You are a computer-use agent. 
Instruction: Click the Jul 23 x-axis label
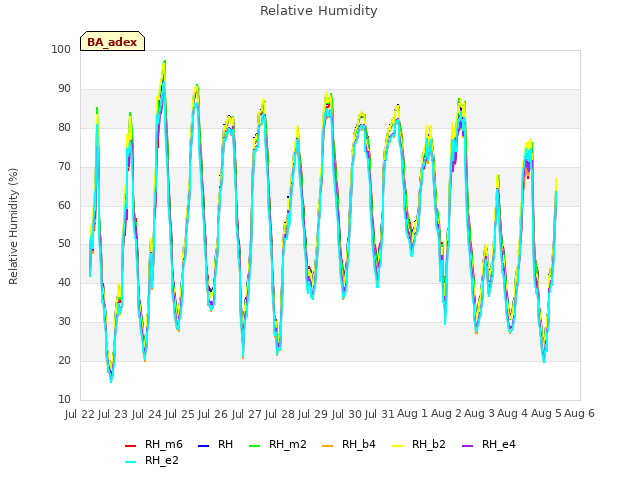[x=113, y=414]
